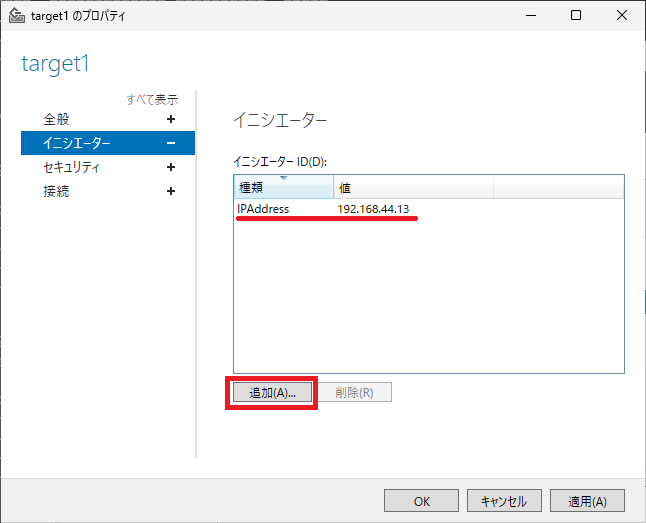Confirm with the OK button

pyautogui.click(x=421, y=501)
